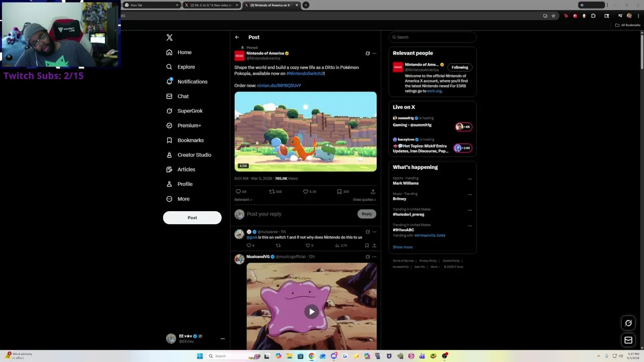This screenshot has width=644, height=362.
Task: Open more options for #911onABC trend
Action: (x=470, y=226)
